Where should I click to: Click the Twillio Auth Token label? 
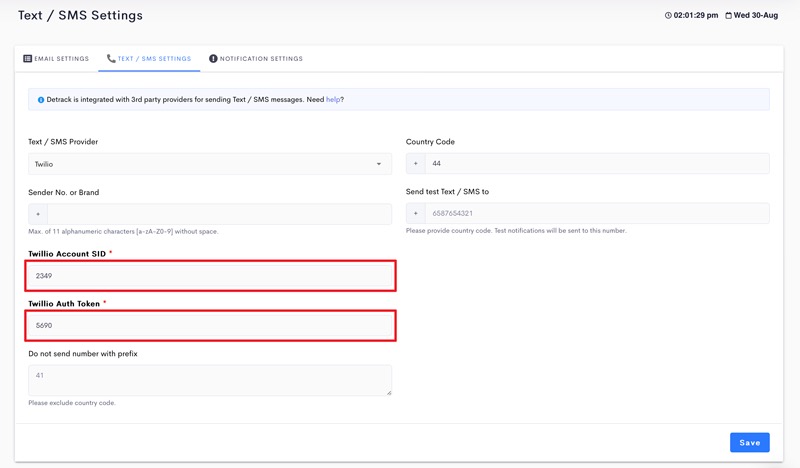[64, 304]
